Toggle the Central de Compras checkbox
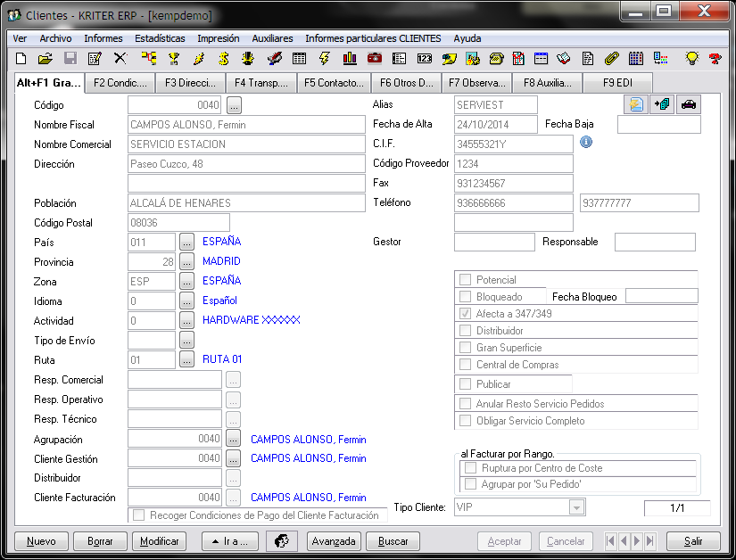 point(465,364)
